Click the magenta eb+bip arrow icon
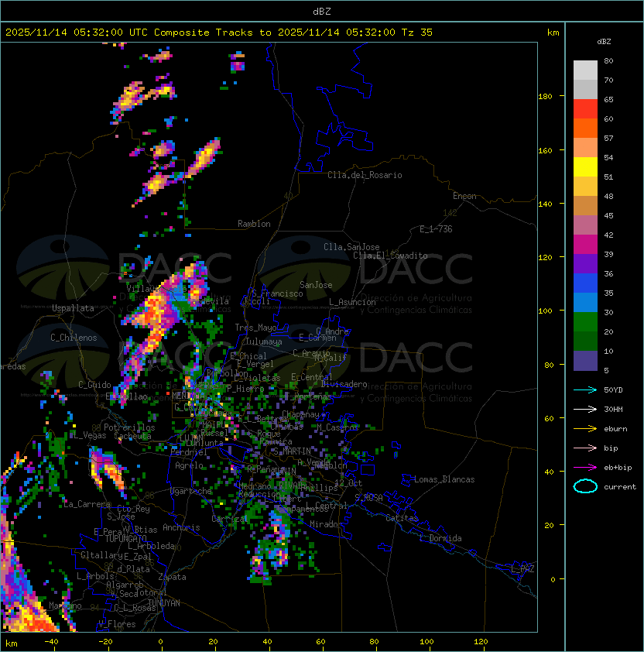Screen dimensions: 644x652 585,468
